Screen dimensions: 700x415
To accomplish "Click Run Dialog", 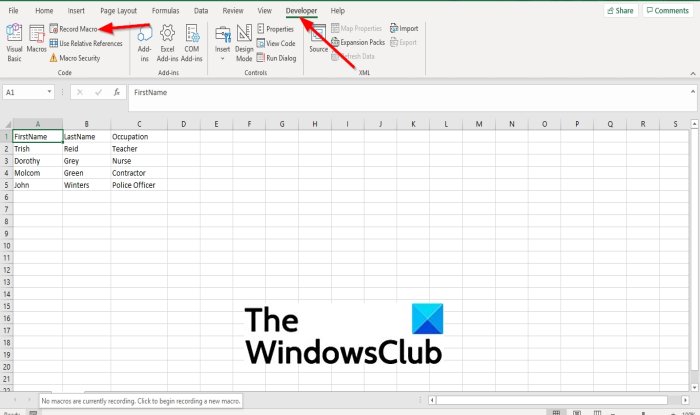I will [276, 58].
